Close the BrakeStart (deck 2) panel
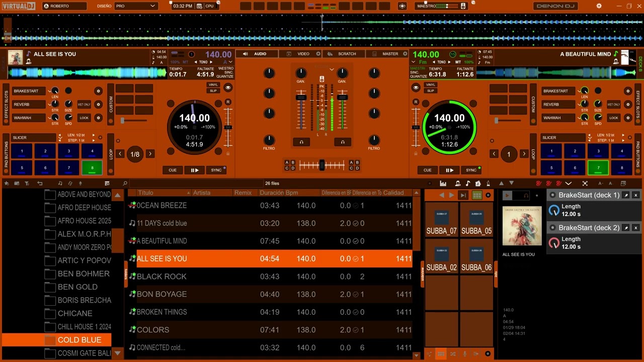The width and height of the screenshot is (644, 362). [635, 228]
